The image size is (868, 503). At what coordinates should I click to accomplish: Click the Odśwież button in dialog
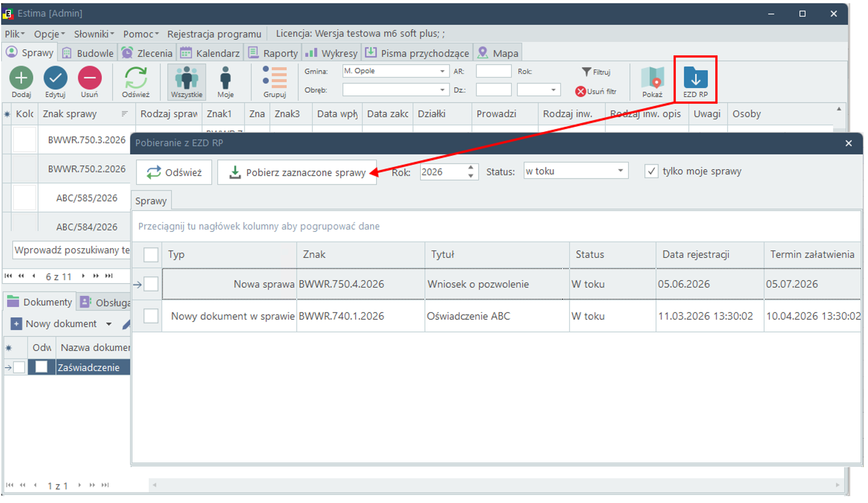[x=174, y=172]
